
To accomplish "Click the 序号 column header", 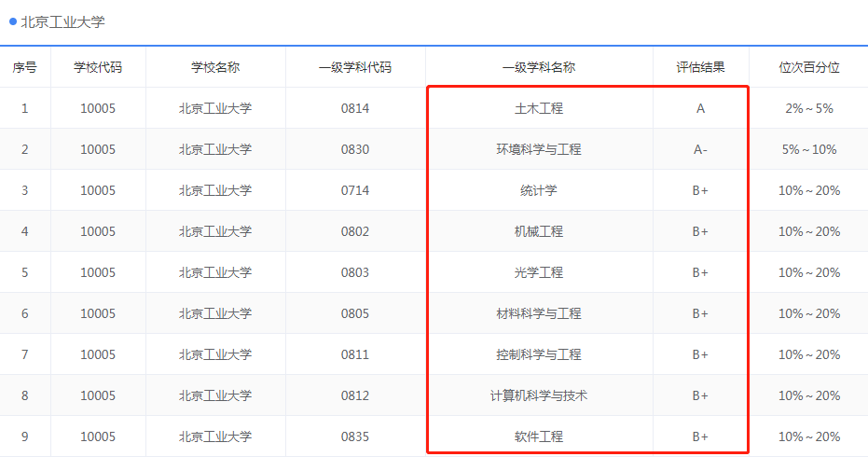I will pos(25,67).
